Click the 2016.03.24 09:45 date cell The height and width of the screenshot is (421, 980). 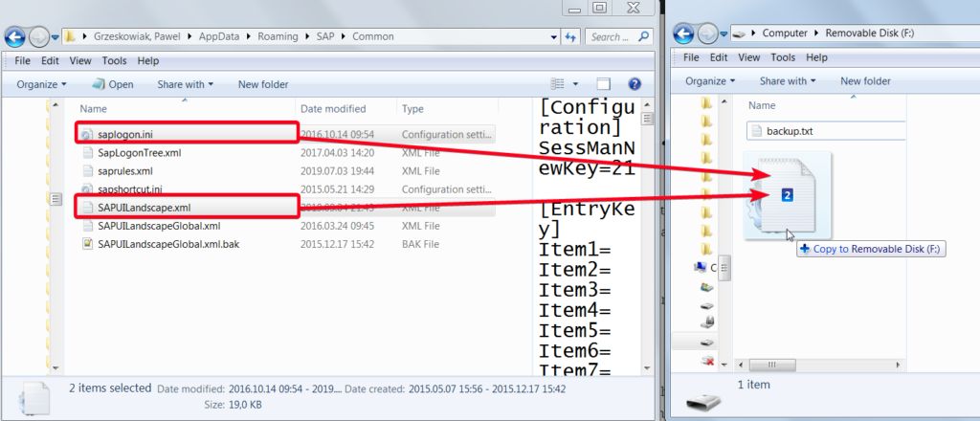pos(337,226)
